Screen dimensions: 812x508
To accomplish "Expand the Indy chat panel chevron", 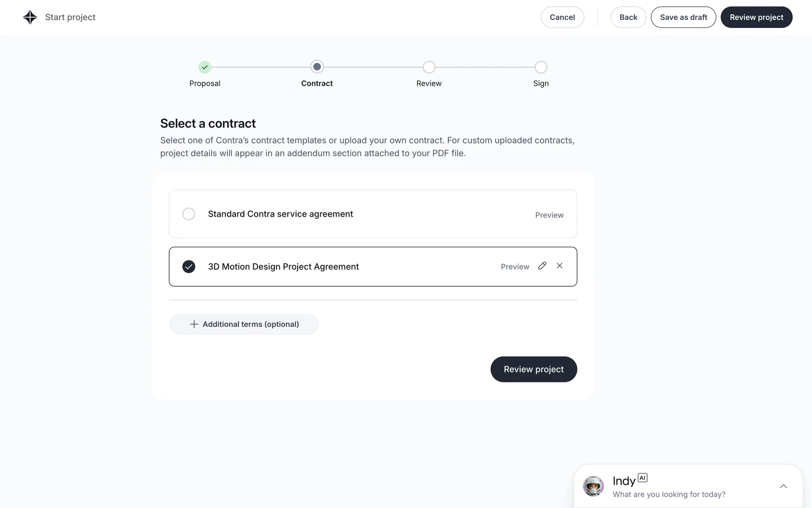I will pos(783,486).
